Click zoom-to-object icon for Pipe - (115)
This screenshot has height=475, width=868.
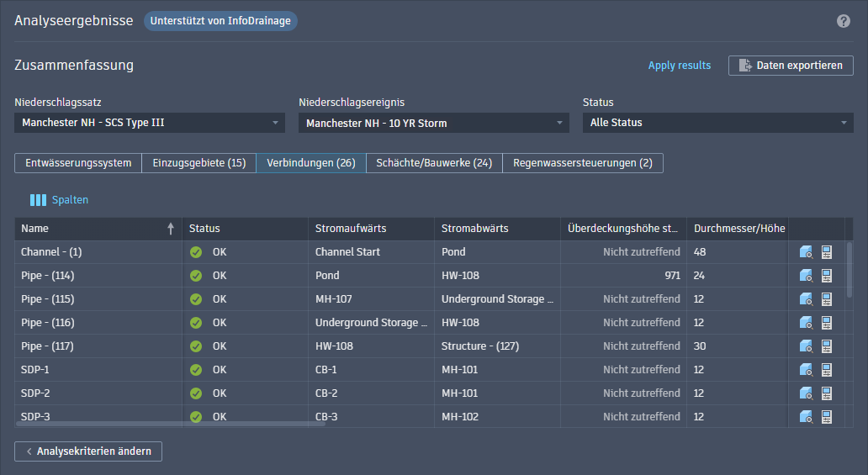806,299
